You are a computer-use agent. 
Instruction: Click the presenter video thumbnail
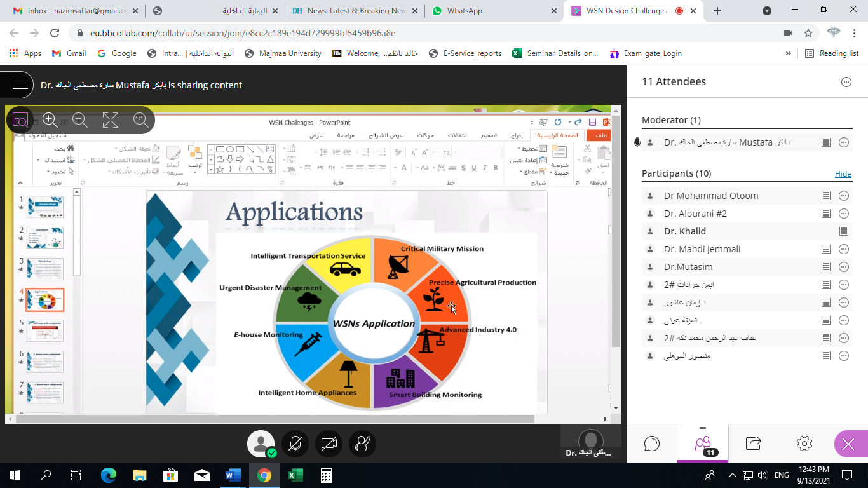(591, 442)
